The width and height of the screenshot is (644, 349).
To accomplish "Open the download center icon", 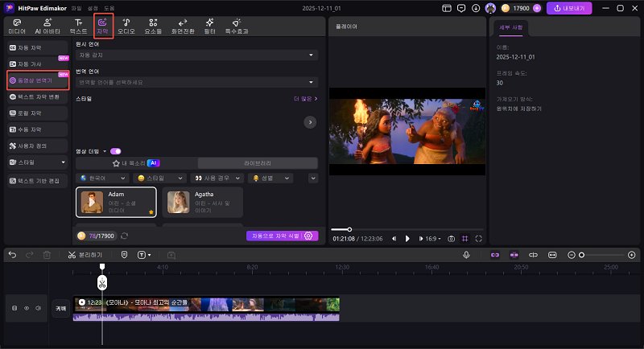I will [476, 8].
